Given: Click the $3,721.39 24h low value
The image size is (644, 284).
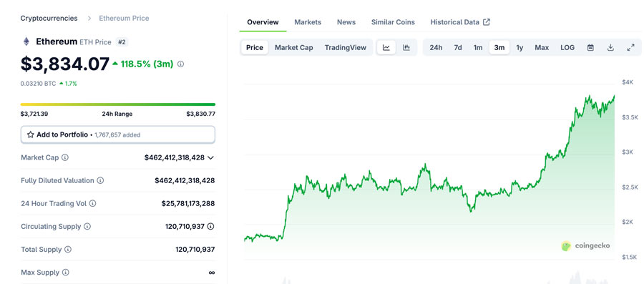Looking at the screenshot, I should [x=34, y=114].
